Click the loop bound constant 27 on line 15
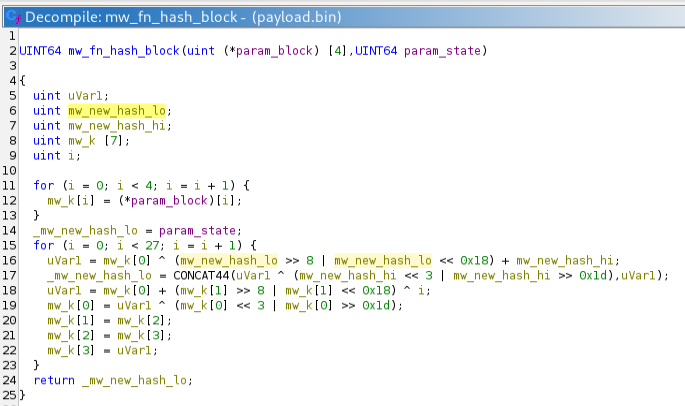Viewport: 685px width, 406px height. 152,245
